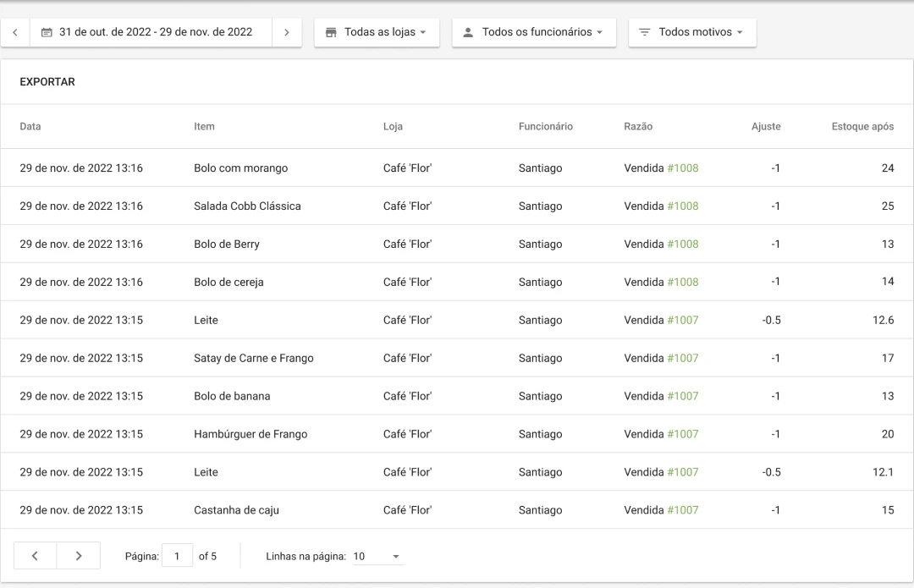Open sale #1007 link for Hambúrguer de Frango

(x=682, y=434)
